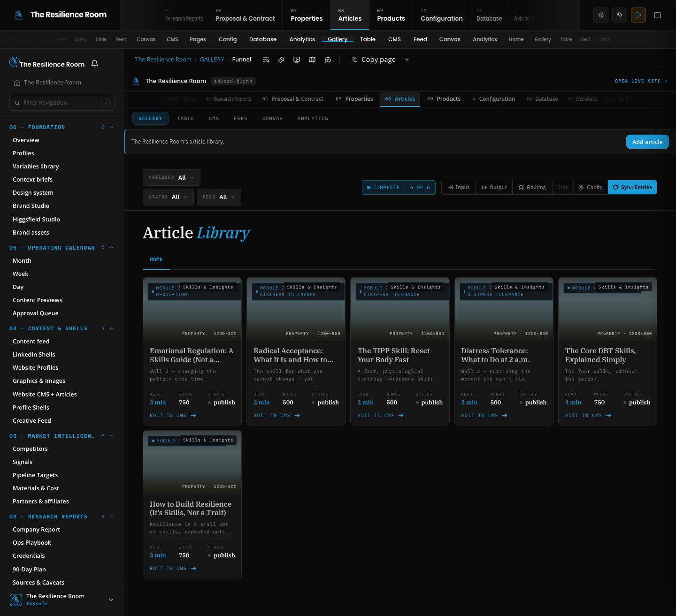
Task: Click the tag icon in the top header
Action: (620, 15)
